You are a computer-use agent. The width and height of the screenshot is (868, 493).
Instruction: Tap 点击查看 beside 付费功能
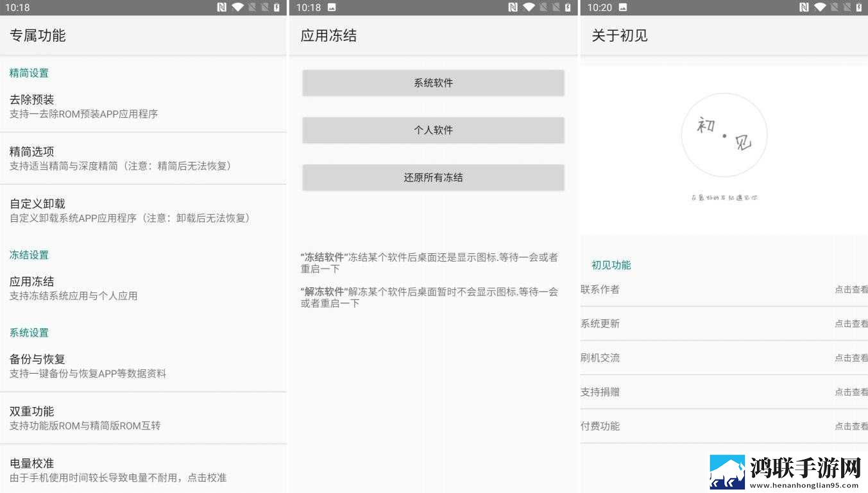pyautogui.click(x=851, y=426)
